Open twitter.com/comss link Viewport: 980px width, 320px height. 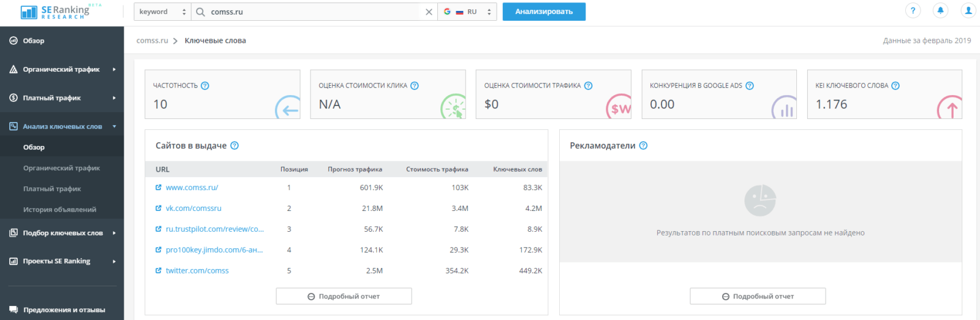click(x=197, y=271)
